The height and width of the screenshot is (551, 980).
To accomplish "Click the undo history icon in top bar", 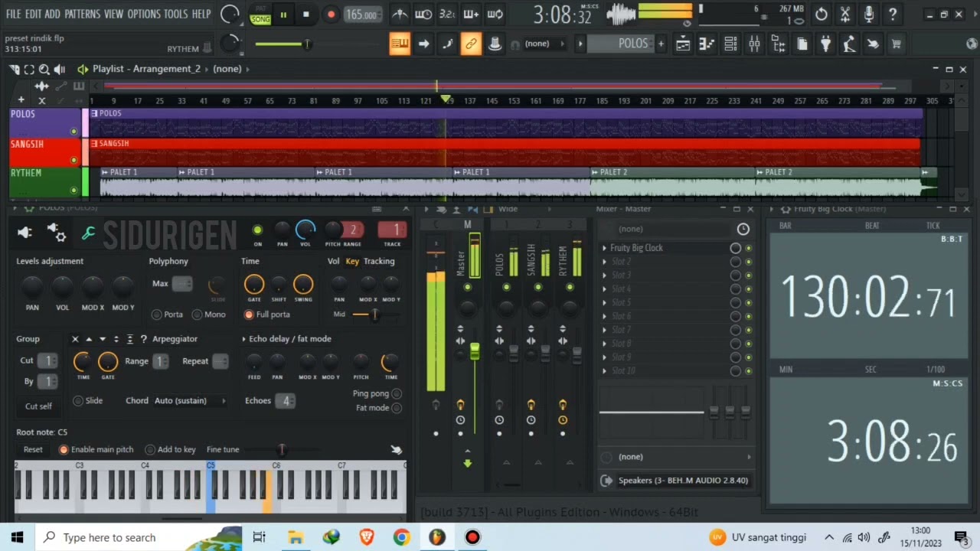I will (822, 14).
